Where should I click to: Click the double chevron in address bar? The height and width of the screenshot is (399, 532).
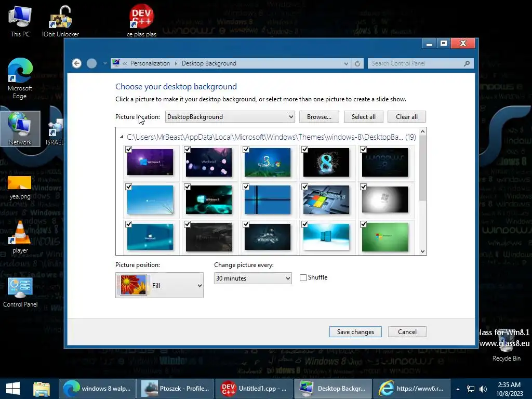tap(125, 63)
